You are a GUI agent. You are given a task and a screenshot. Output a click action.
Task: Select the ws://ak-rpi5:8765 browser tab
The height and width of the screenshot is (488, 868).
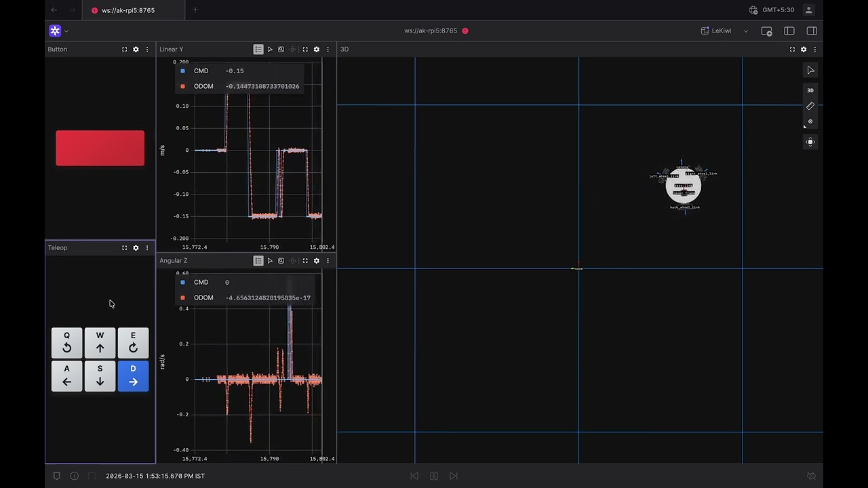click(134, 10)
